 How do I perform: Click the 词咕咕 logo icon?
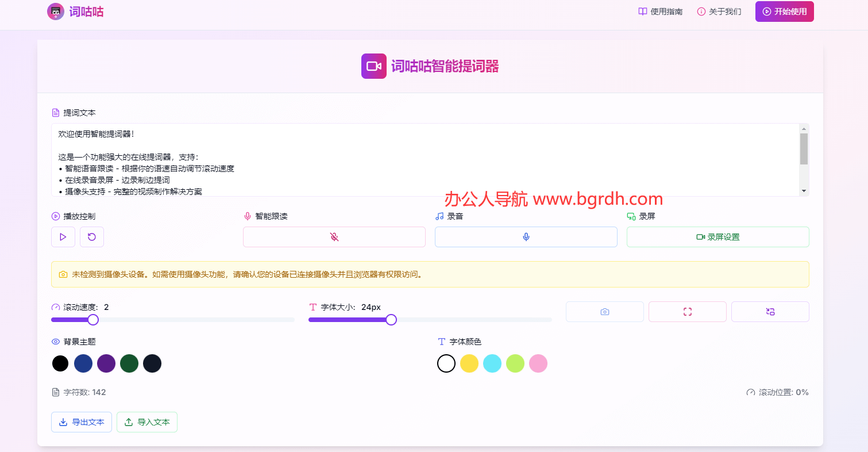(x=56, y=12)
